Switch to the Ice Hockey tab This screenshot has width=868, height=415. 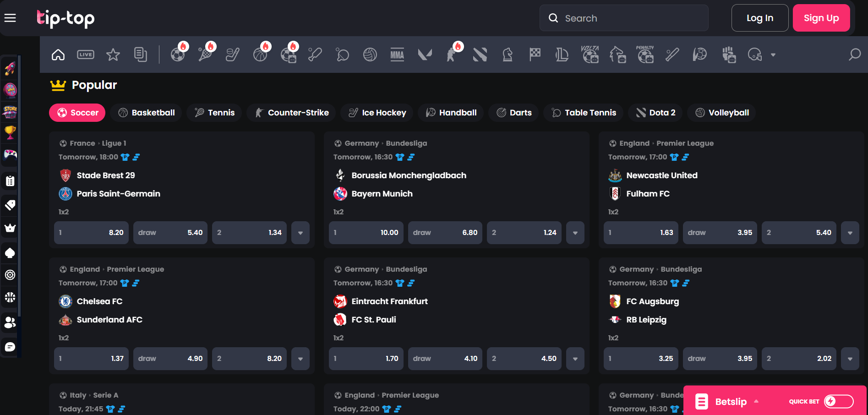point(377,113)
